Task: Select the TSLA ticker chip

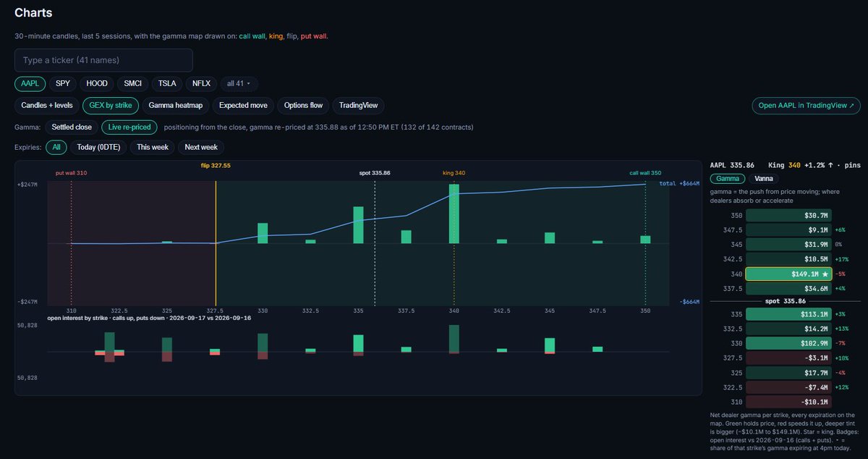Action: click(167, 83)
